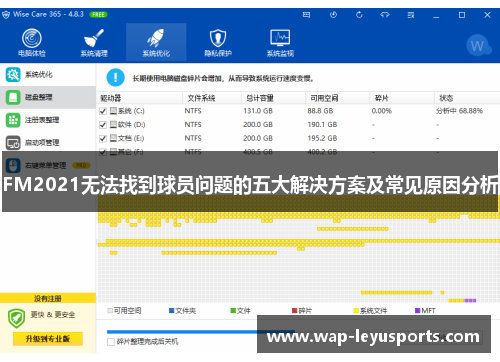Click the disk tip message about fragmentation
Viewport: 500px width, 362px height.
point(223,79)
